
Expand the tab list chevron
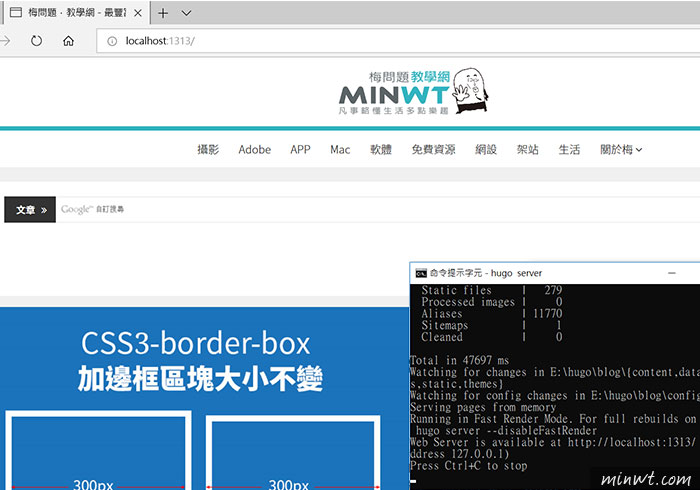pyautogui.click(x=186, y=13)
